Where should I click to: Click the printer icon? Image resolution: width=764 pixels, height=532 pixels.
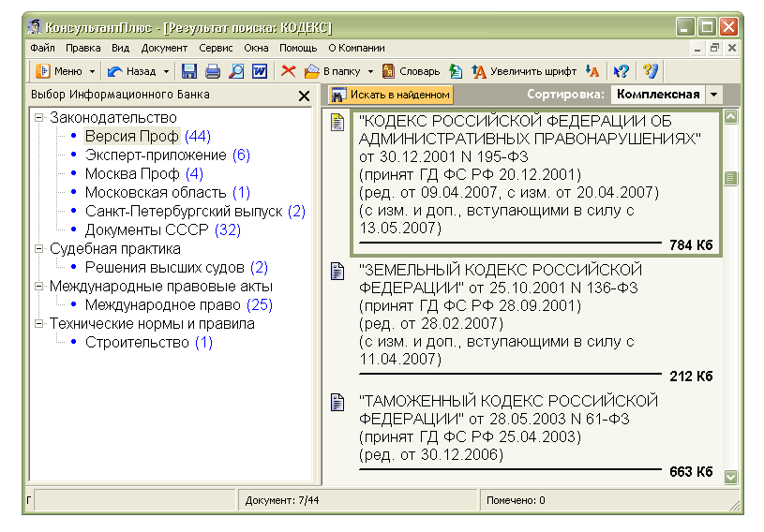click(x=213, y=71)
